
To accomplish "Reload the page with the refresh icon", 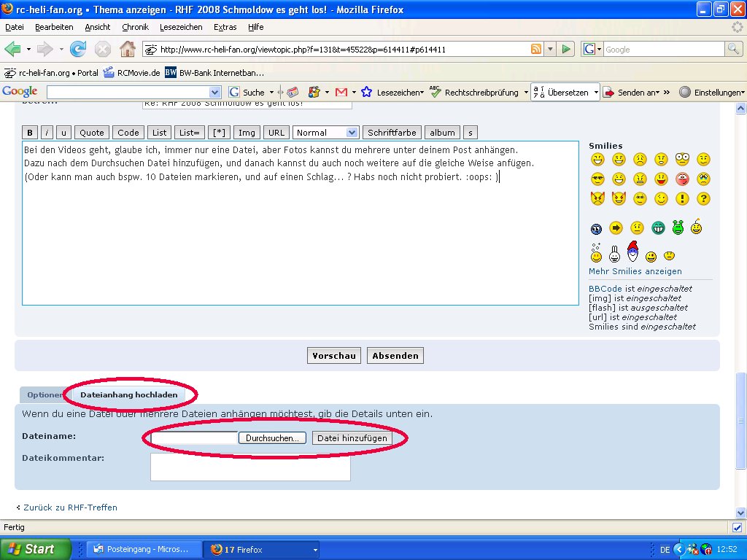I will (77, 49).
